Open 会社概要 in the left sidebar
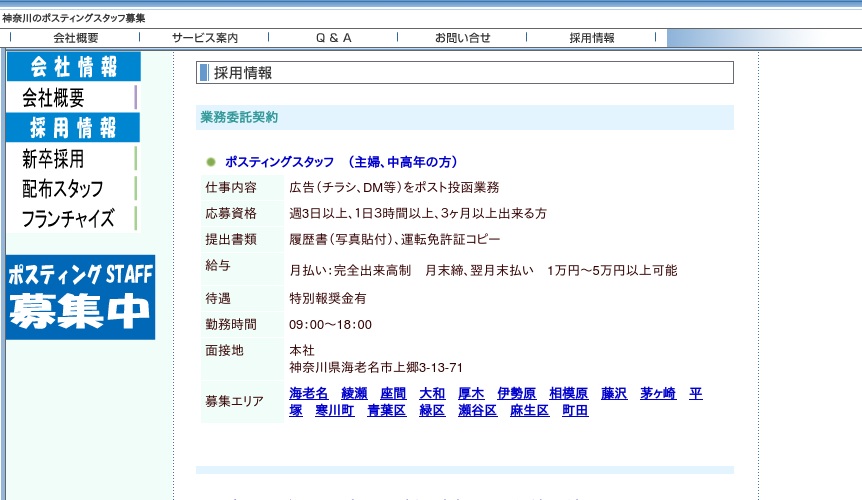Screen dimensions: 862x500 point(54,98)
